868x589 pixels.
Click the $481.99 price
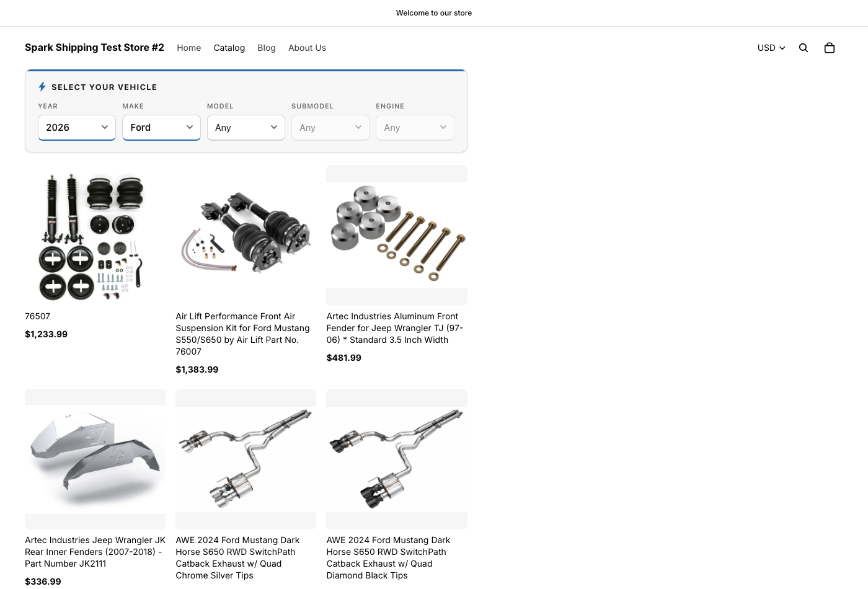click(344, 358)
